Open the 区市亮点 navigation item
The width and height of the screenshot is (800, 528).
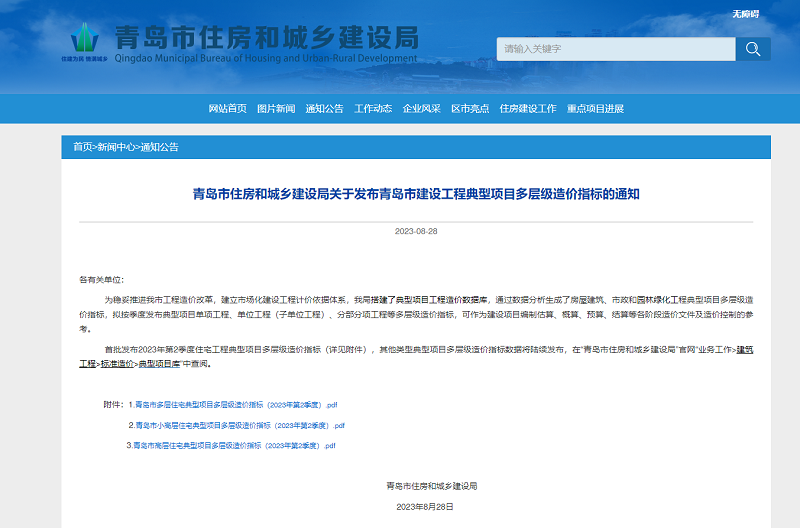pyautogui.click(x=470, y=108)
